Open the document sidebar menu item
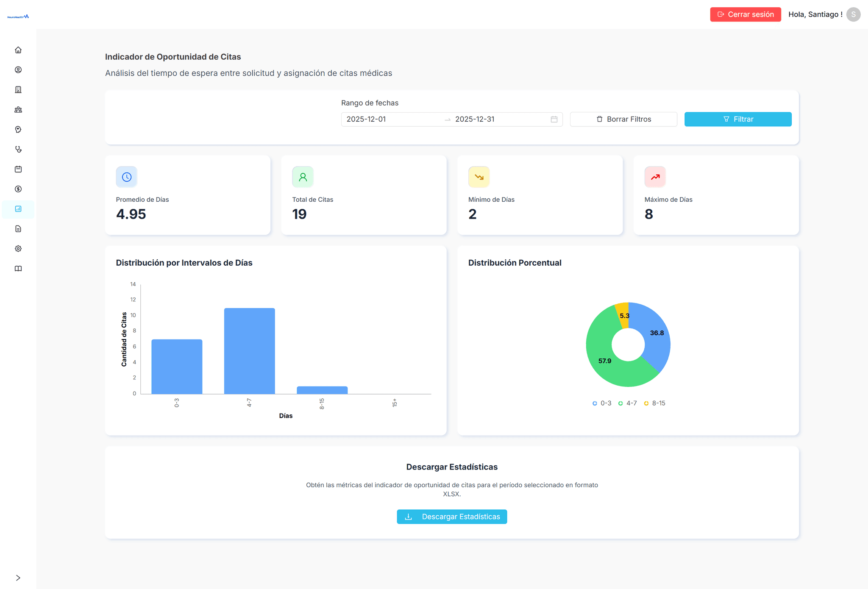The image size is (868, 589). click(x=18, y=229)
